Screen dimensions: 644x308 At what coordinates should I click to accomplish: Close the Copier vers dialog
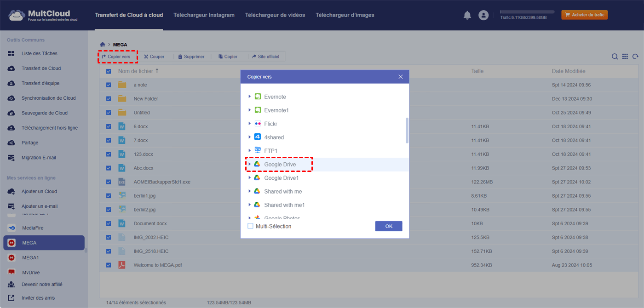pos(401,77)
